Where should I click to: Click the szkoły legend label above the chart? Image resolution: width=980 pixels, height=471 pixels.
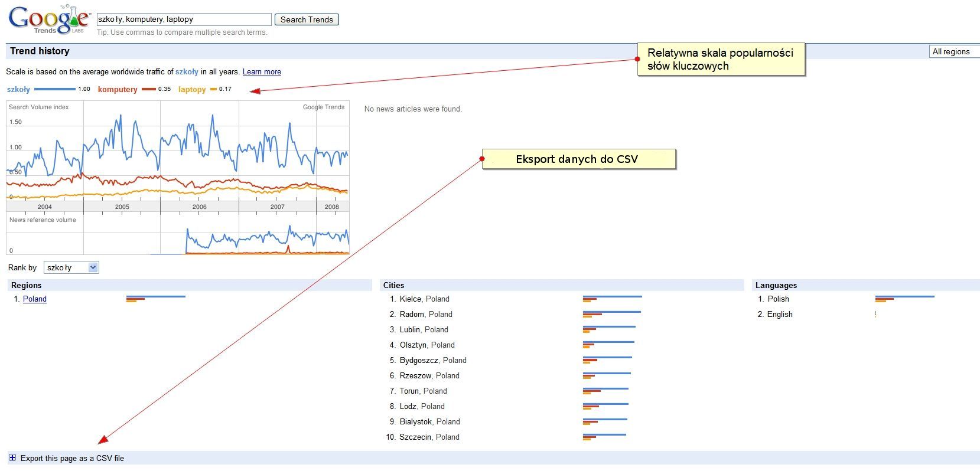click(x=18, y=90)
